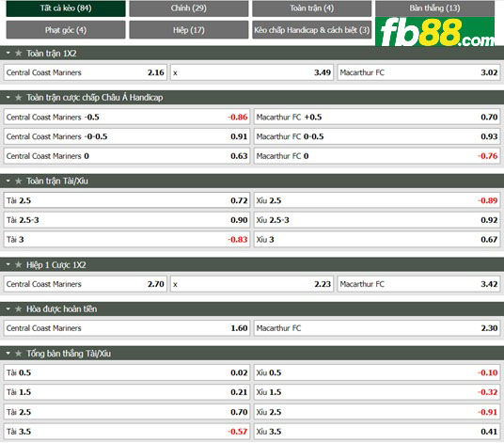Star the Toàn trận Tài/Xỉu section

(x=18, y=181)
